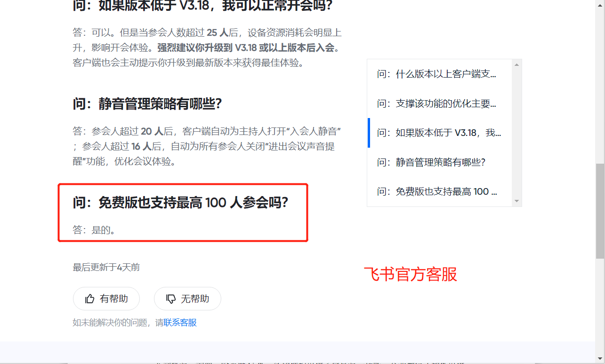Screen dimensions: 605x364
Task: Open the 联系客服 link
Action: (x=180, y=323)
